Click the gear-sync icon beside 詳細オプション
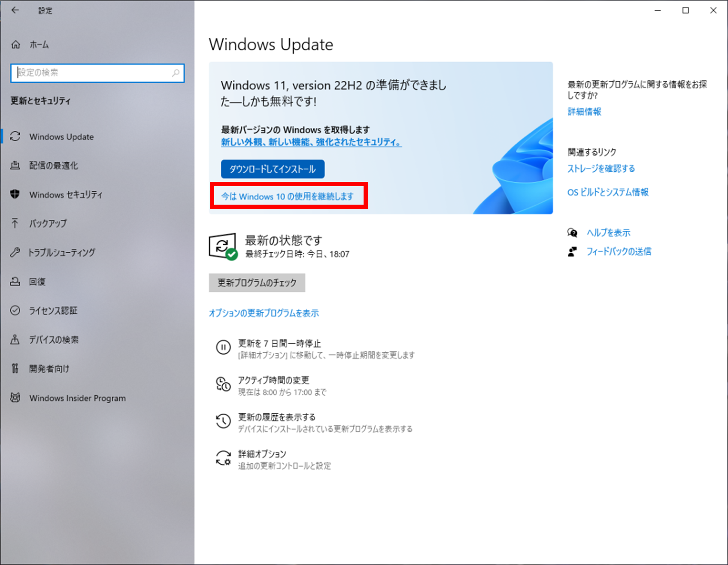 223,458
